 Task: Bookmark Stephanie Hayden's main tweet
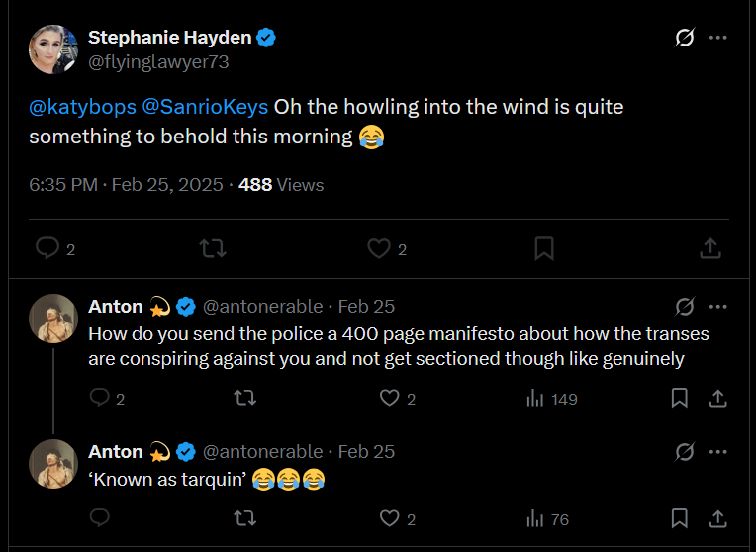(543, 249)
